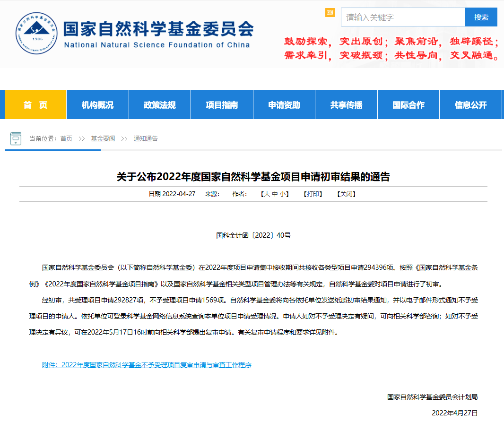Click the breadcrumb document icon
Screen dimensions: 504x422
pos(16,138)
